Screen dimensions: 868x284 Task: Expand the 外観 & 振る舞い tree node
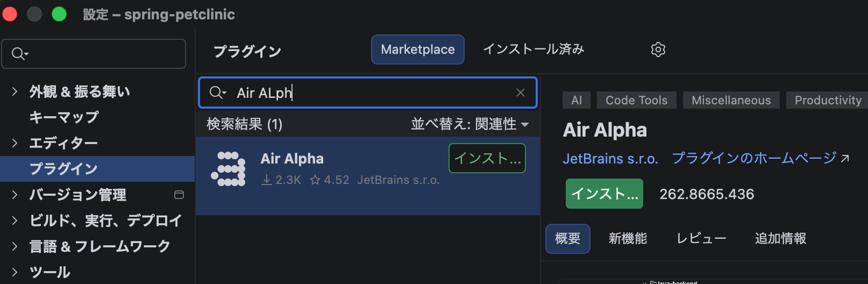[x=15, y=91]
